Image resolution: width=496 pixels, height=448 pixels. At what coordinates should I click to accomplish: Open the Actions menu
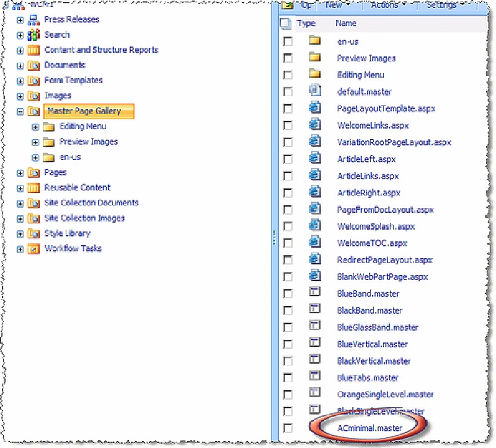pos(386,5)
